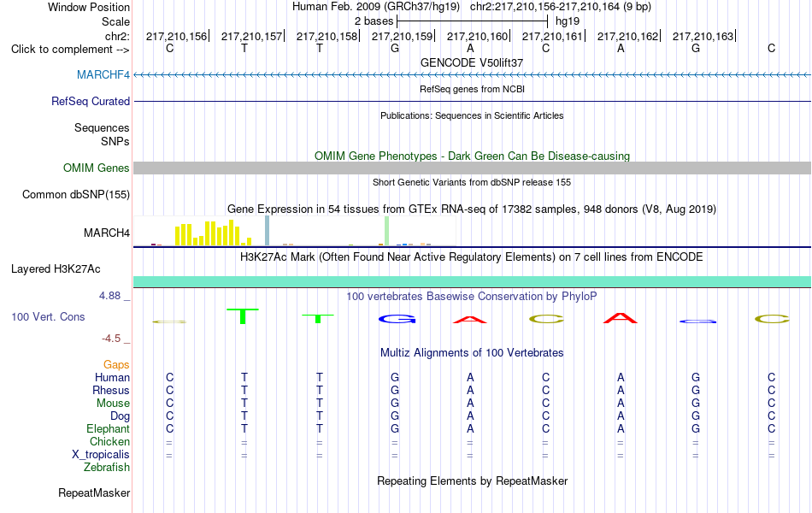The height and width of the screenshot is (513, 812).
Task: Click the H3K27Ac Mark track title
Action: (x=472, y=257)
